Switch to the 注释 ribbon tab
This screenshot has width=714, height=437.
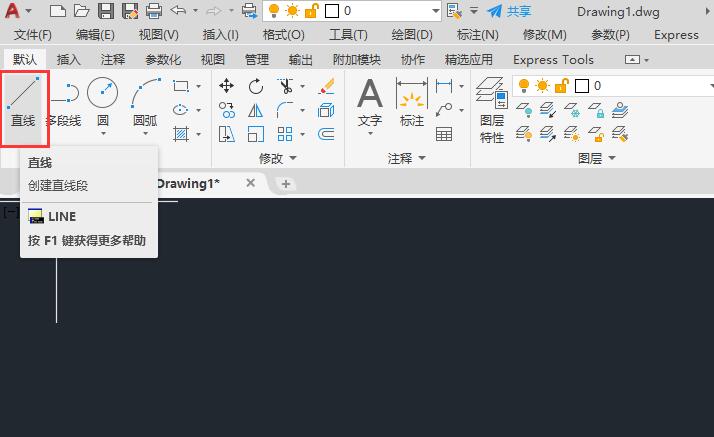(113, 59)
